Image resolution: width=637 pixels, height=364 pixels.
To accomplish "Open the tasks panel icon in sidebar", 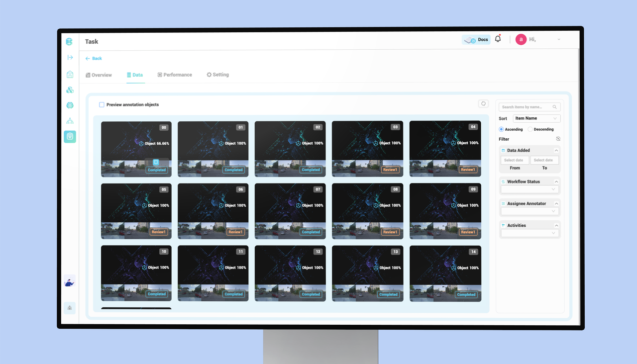I will coord(70,137).
